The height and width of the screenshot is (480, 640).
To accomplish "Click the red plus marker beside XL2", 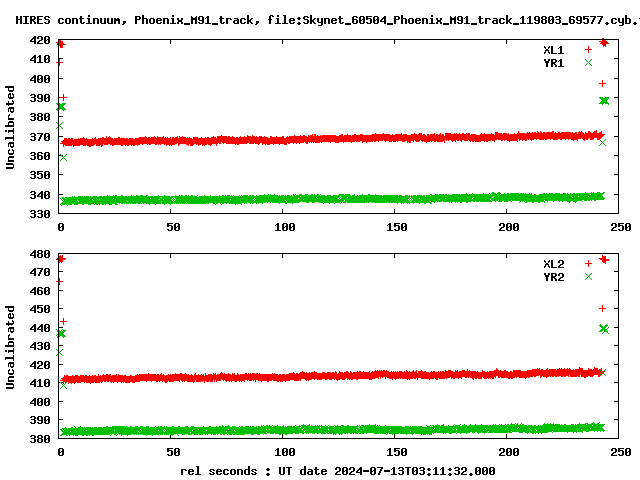I will pos(588,264).
